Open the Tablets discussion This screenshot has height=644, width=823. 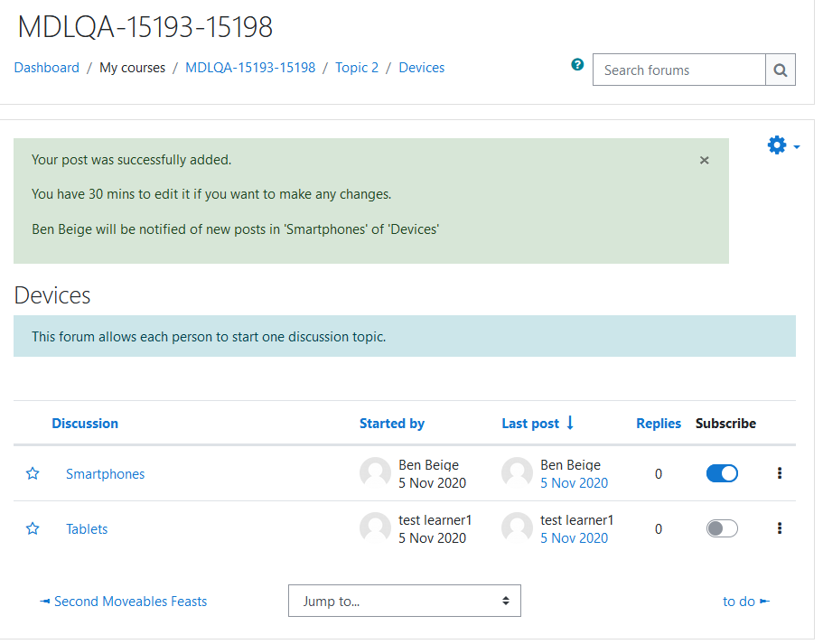coord(87,529)
